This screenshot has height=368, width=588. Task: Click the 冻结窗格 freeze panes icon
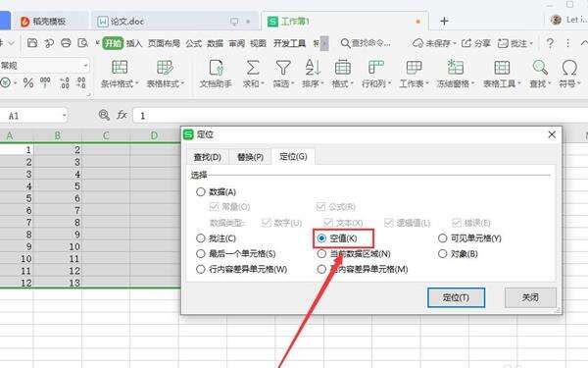point(456,68)
